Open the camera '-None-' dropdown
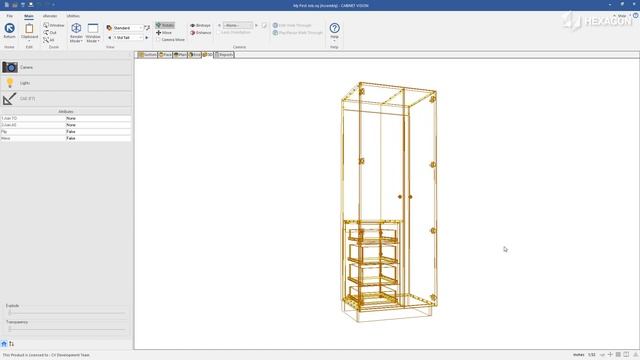Screen dimensions: 640x360 click(238, 25)
